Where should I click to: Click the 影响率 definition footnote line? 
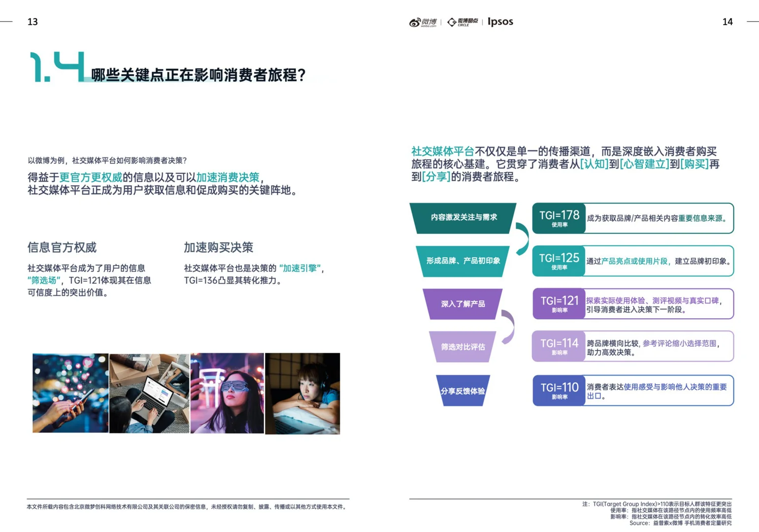pos(671,517)
